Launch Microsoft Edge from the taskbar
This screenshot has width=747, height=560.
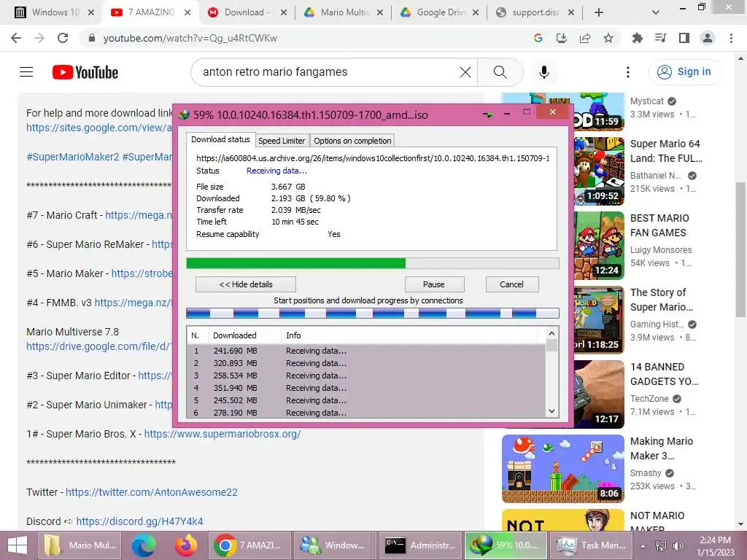coord(144,545)
